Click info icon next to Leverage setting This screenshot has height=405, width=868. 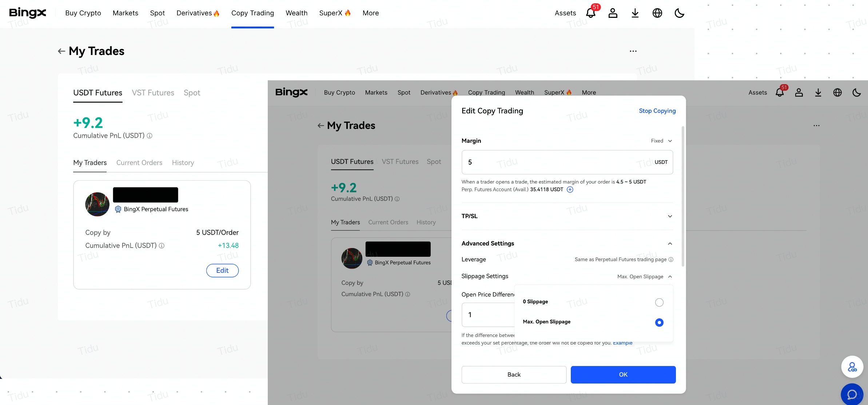coord(671,259)
